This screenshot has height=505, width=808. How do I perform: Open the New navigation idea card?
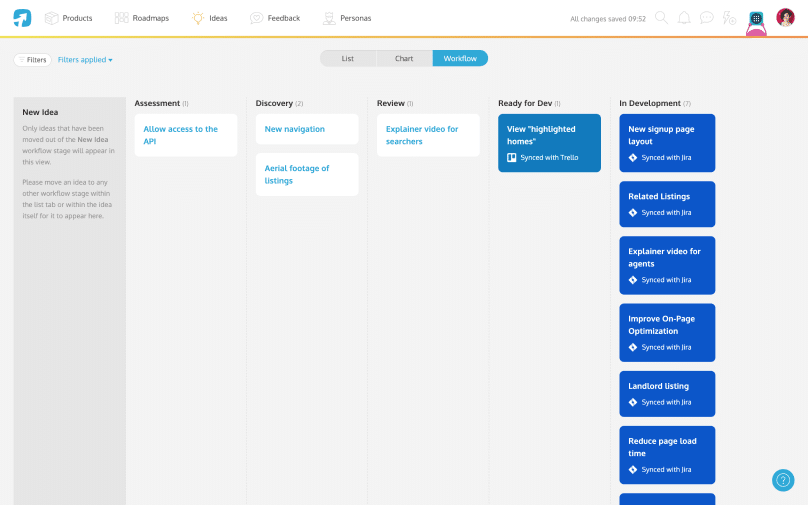point(307,129)
